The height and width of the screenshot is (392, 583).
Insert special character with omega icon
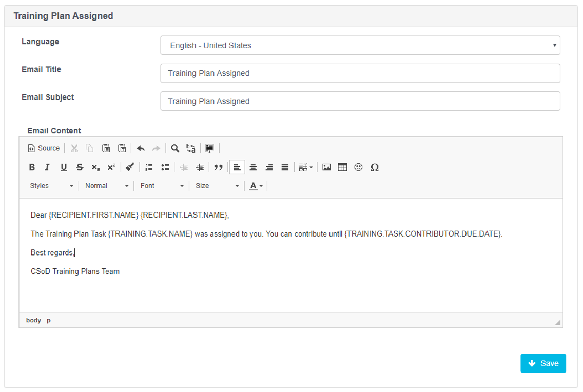[375, 167]
